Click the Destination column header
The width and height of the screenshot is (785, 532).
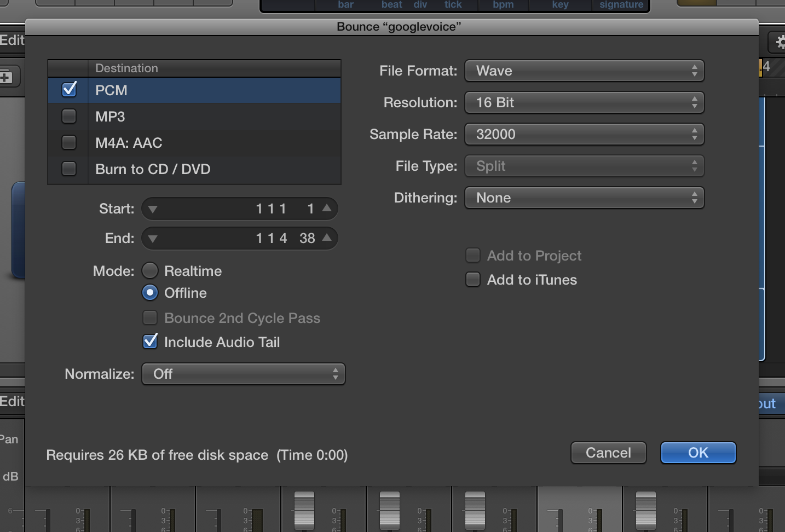pyautogui.click(x=214, y=68)
